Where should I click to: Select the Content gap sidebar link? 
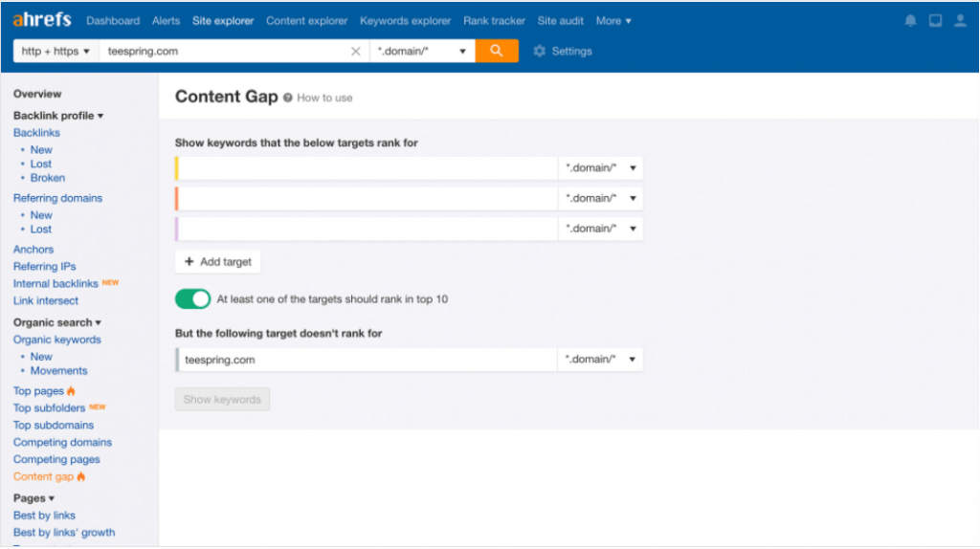click(x=43, y=476)
